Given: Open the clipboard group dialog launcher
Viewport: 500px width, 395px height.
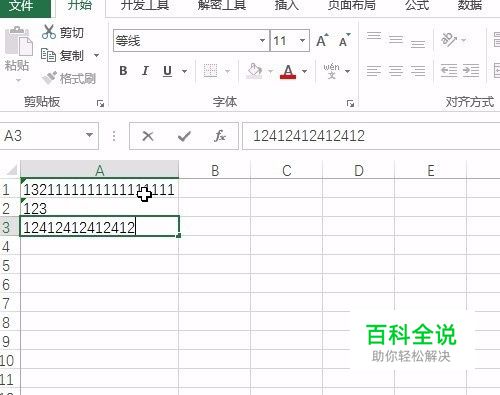Looking at the screenshot, I should click(100, 103).
